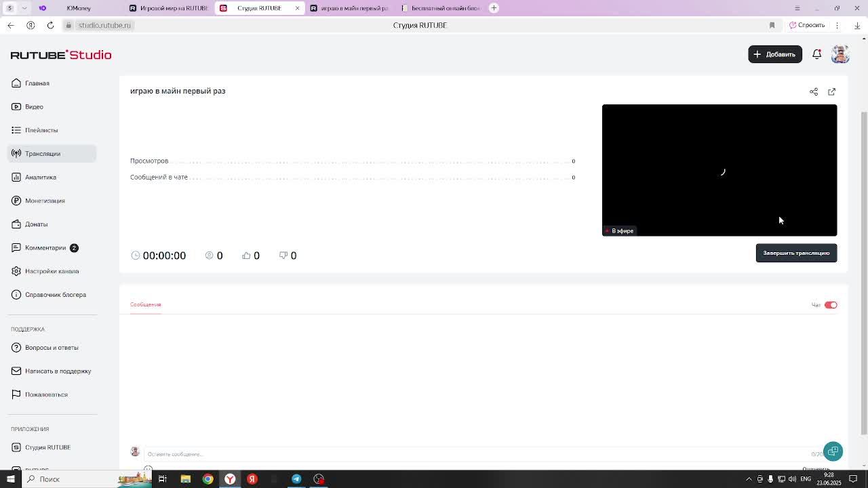868x488 pixels.
Task: Click the video icon beside Видео
Action: (16, 106)
